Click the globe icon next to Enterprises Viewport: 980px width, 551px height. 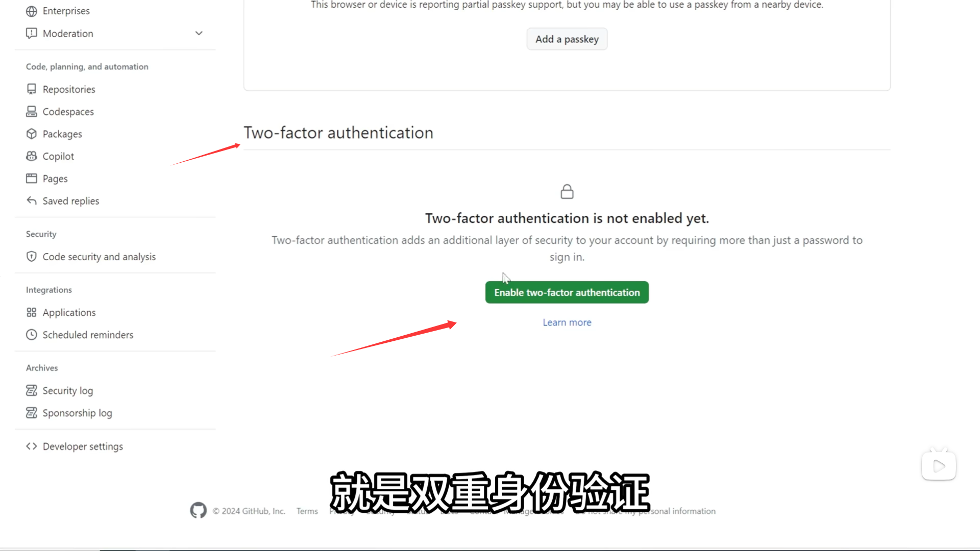32,11
